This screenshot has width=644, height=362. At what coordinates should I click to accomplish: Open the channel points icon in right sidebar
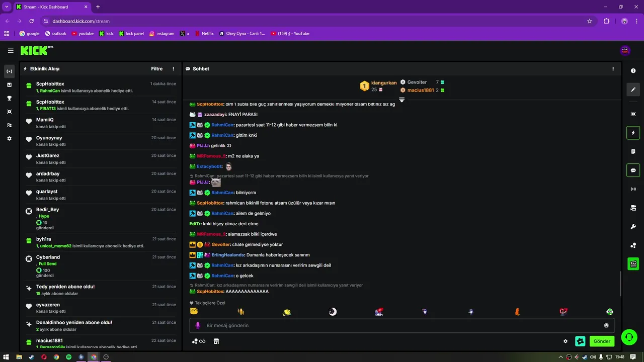pos(633,245)
